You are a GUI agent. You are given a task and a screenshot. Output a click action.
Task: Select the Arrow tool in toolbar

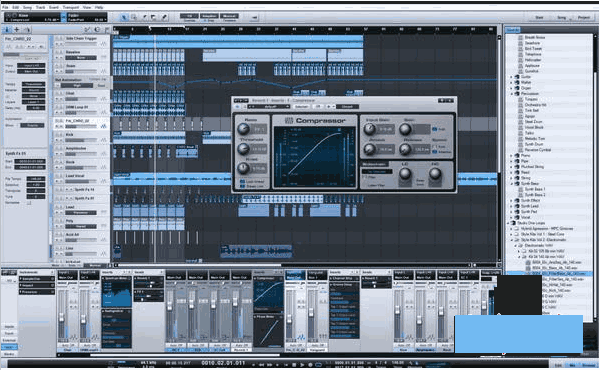[124, 17]
